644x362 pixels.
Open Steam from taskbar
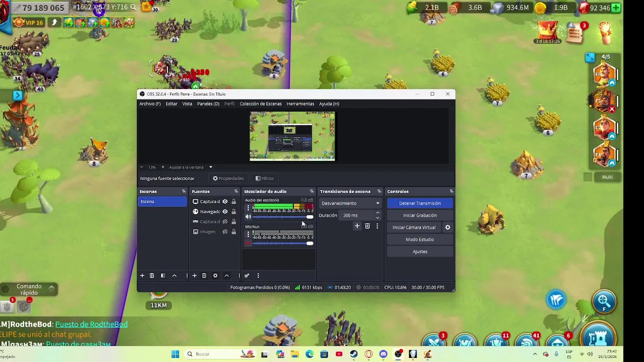point(354,354)
